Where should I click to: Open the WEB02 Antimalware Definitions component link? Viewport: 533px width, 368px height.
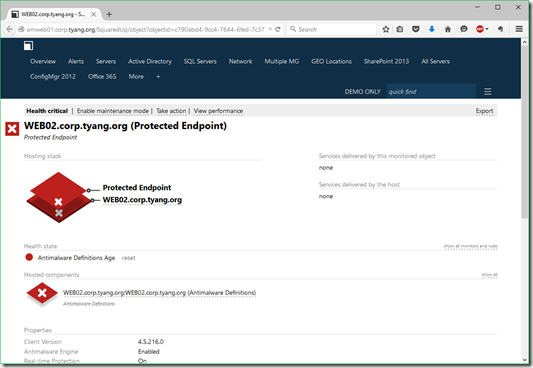[x=159, y=293]
